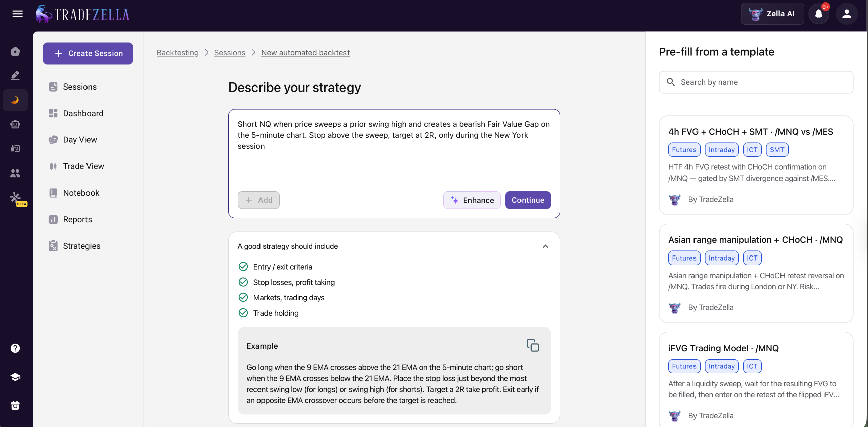Click TradeZella avatar on 4h FVG template
Viewport: 868px width, 427px height.
click(x=675, y=200)
